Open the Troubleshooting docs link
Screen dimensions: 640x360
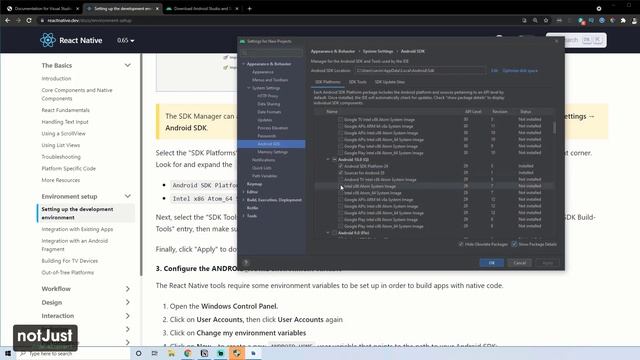click(61, 157)
